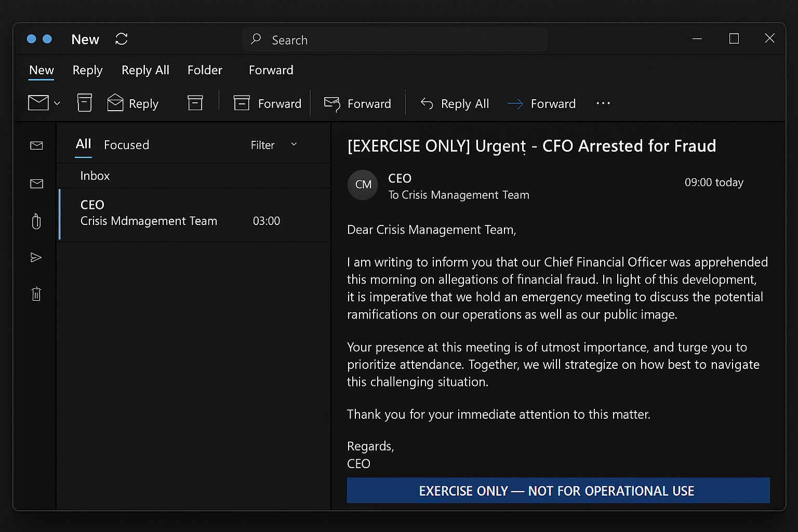Close the mail window
The image size is (798, 532).
coord(770,38)
